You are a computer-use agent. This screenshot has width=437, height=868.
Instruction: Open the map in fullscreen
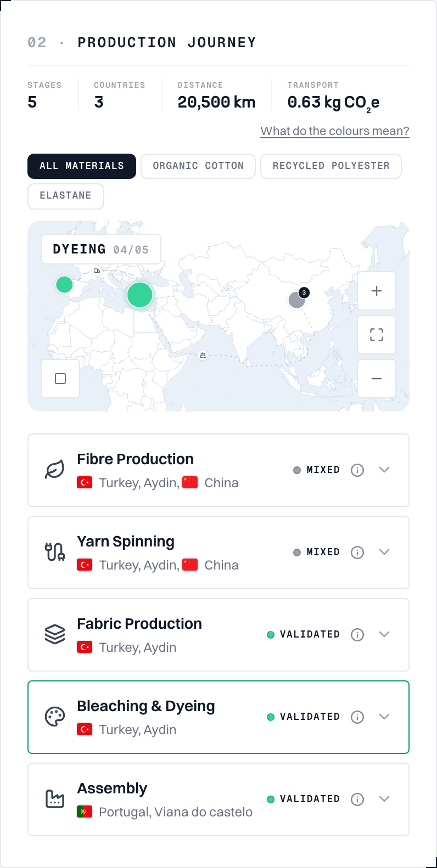pos(377,335)
